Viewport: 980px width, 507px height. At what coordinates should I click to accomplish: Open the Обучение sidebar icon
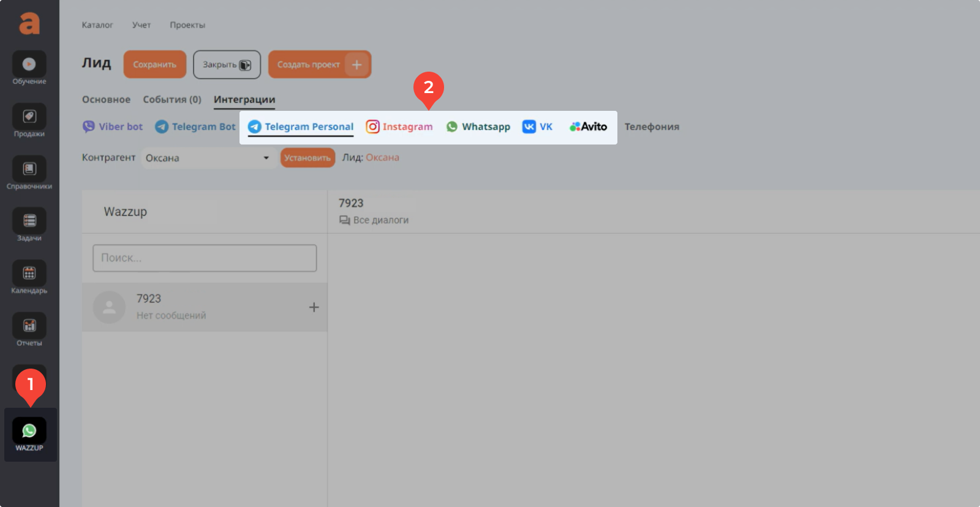(29, 69)
